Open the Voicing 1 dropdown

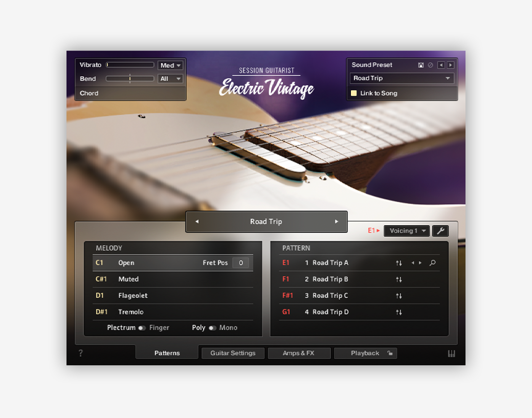[x=407, y=231]
